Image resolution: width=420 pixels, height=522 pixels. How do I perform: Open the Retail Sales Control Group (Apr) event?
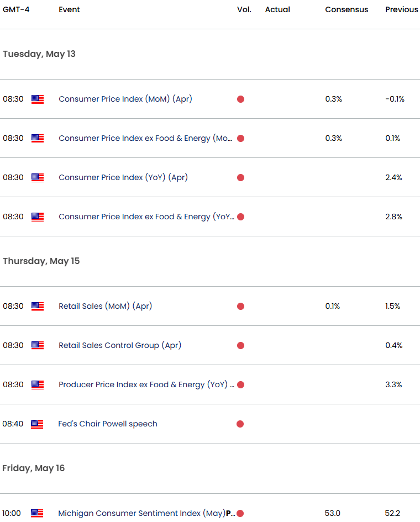[x=119, y=345]
